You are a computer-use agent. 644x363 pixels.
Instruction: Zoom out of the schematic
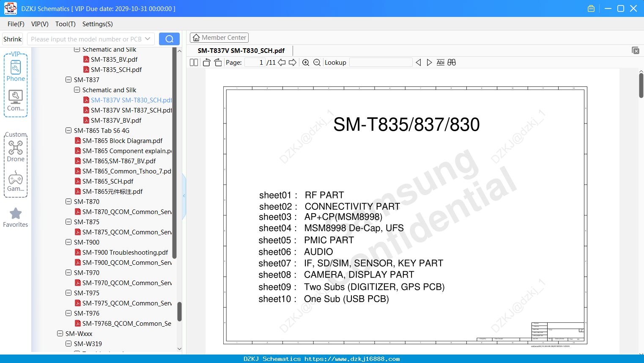point(317,63)
